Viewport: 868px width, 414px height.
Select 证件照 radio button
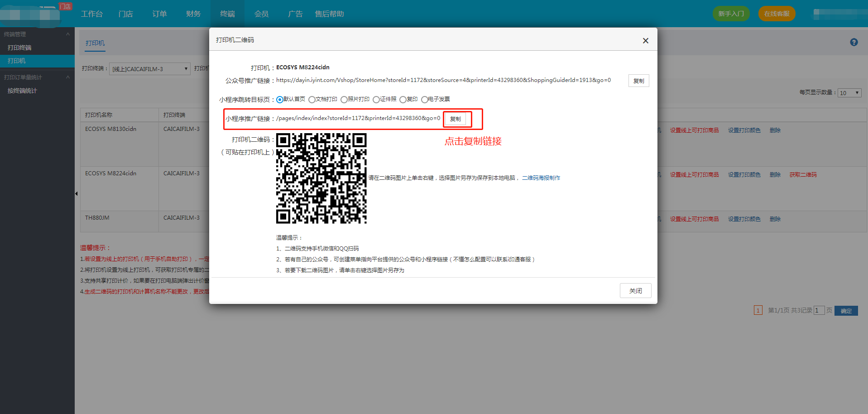pyautogui.click(x=376, y=100)
